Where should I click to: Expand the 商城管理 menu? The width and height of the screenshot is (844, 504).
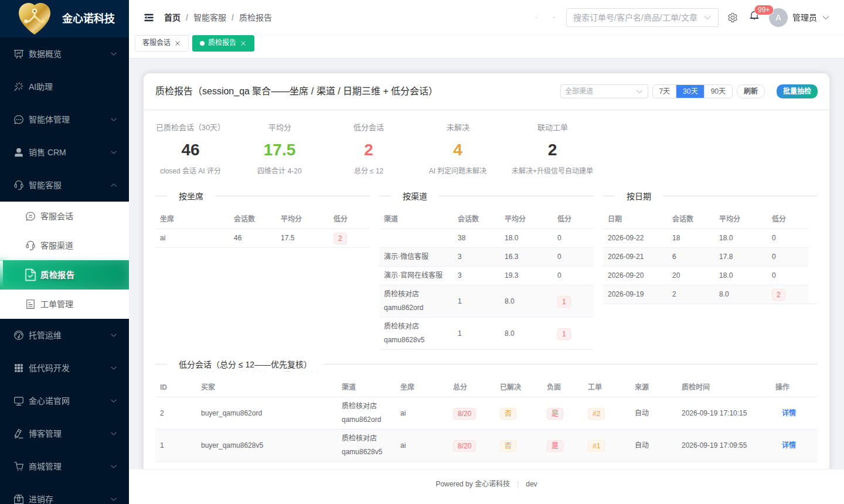(64, 466)
